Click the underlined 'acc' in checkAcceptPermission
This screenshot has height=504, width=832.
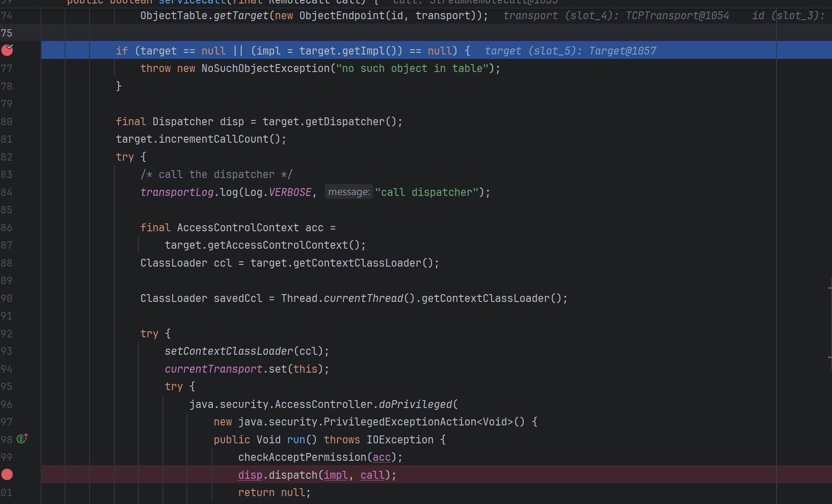[x=381, y=457]
